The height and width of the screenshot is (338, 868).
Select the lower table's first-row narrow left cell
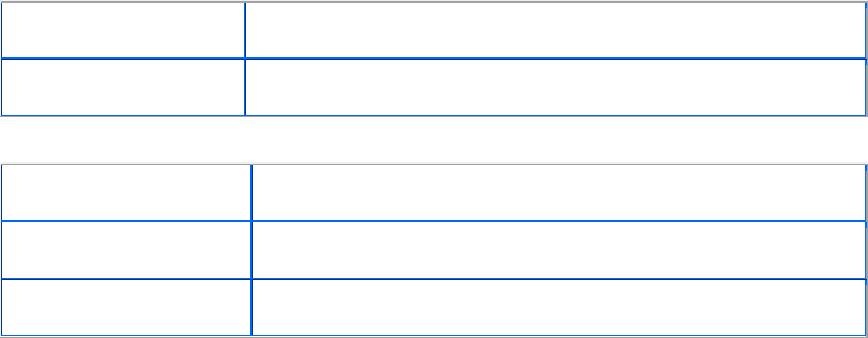click(x=125, y=192)
